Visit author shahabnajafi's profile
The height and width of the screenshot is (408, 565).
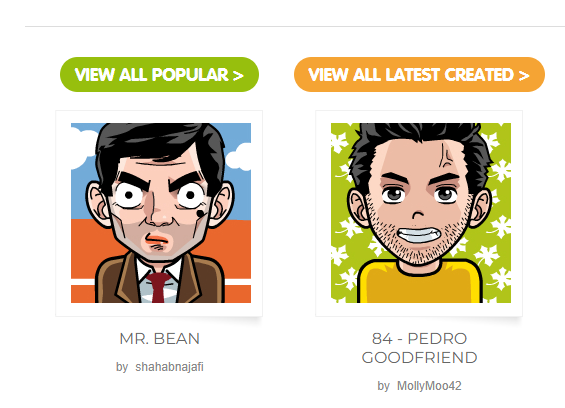tap(169, 367)
